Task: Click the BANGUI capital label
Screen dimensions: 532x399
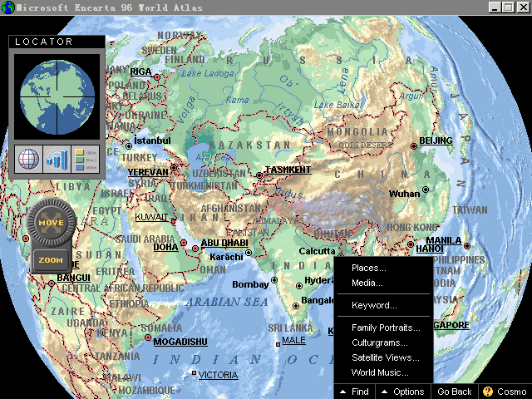Action: 74,278
